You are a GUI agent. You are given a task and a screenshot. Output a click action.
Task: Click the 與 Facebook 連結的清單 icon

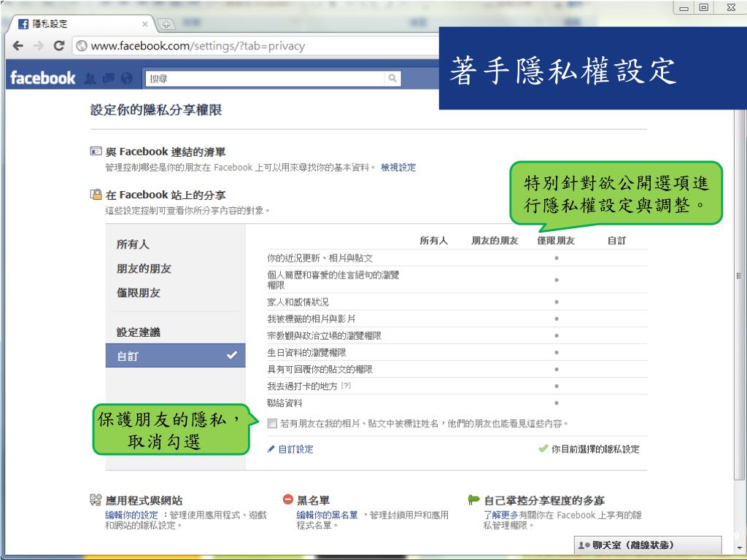coord(96,151)
